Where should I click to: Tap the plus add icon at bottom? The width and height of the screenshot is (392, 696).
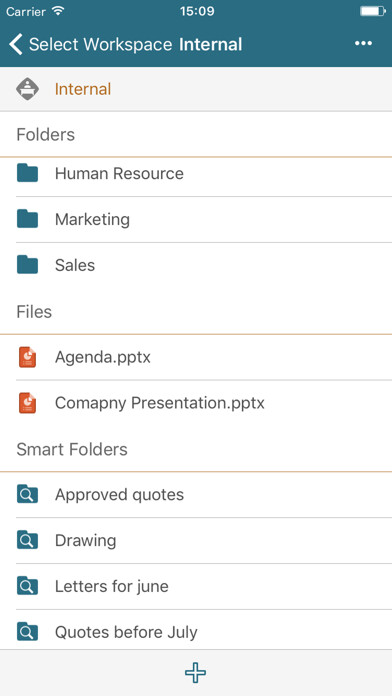tap(196, 673)
